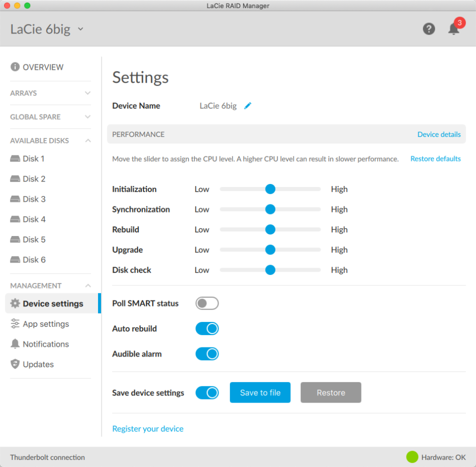Click the Disk 3 drive icon
The width and height of the screenshot is (476, 467).
pos(15,199)
